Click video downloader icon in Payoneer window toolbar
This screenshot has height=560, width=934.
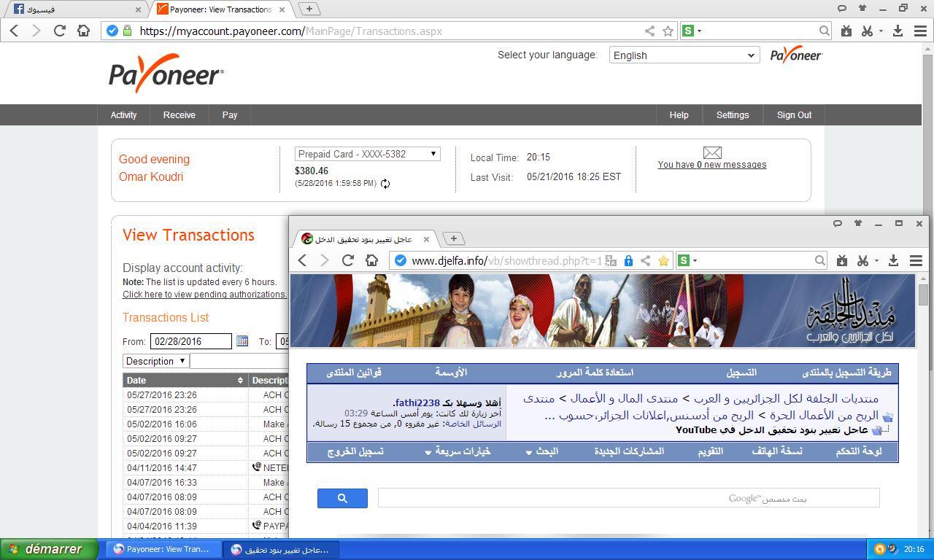click(x=846, y=31)
